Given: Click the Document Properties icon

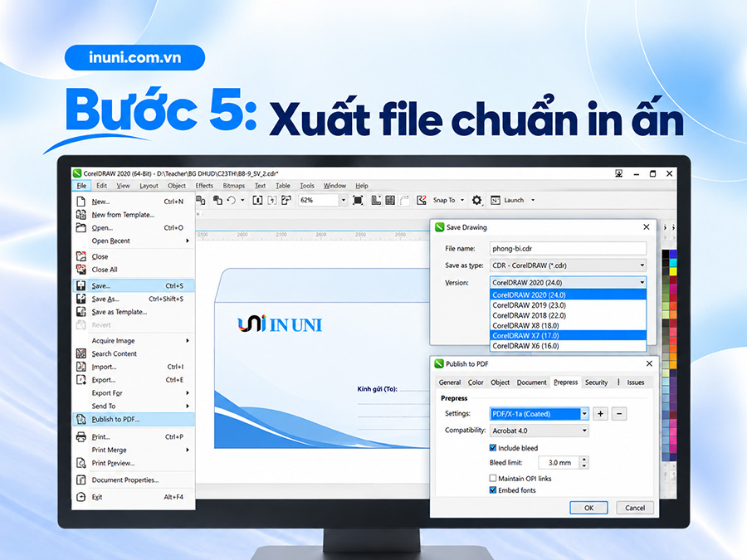Looking at the screenshot, I should pyautogui.click(x=81, y=480).
